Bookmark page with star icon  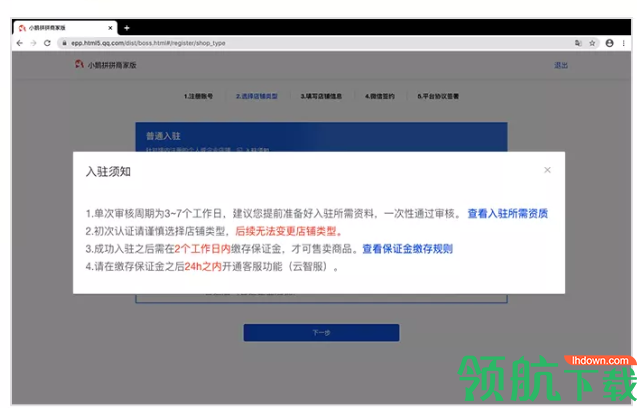pos(592,43)
